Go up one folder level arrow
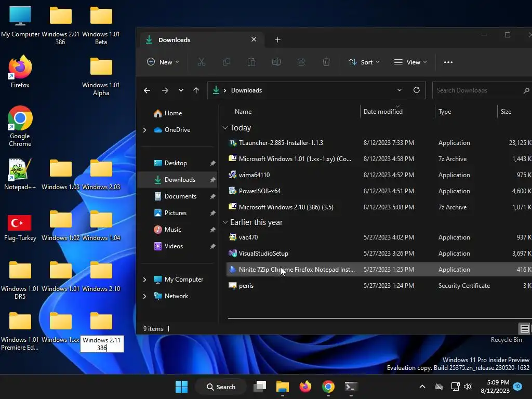 (x=196, y=90)
